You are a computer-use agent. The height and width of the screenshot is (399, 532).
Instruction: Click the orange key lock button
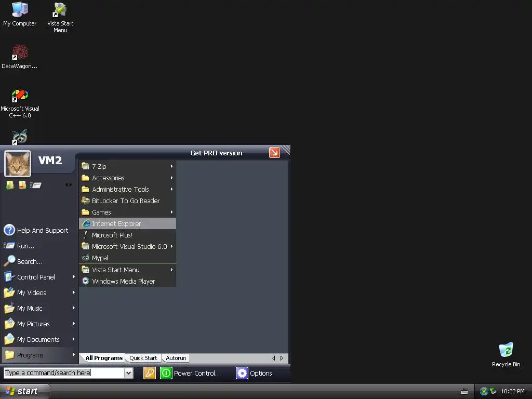(150, 373)
